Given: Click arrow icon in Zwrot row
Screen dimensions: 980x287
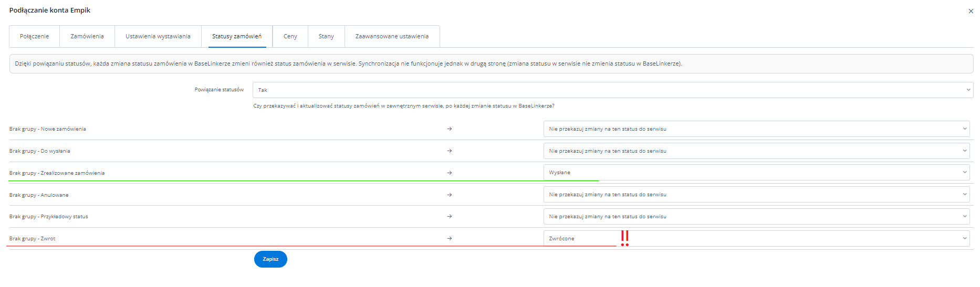Looking at the screenshot, I should [x=450, y=239].
